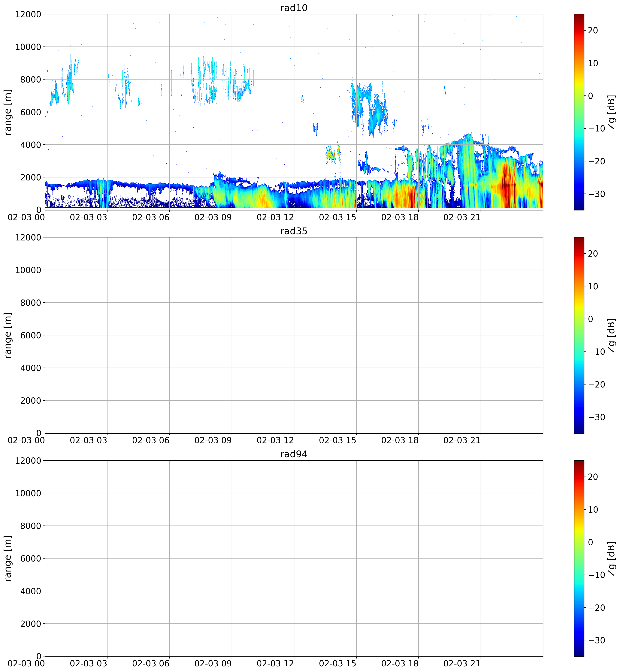Click the 20 tick on rad94 colorbar
Viewport: 620px width, 672px height.
coord(593,477)
